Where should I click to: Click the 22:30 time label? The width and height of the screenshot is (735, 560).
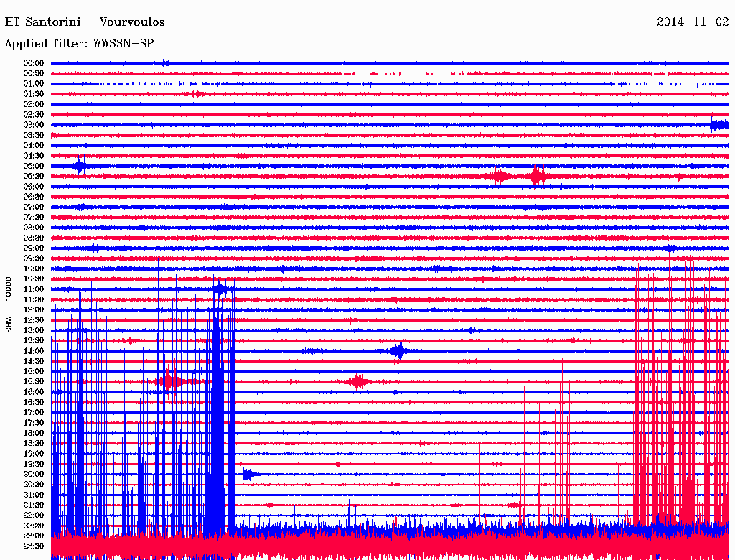pyautogui.click(x=34, y=526)
